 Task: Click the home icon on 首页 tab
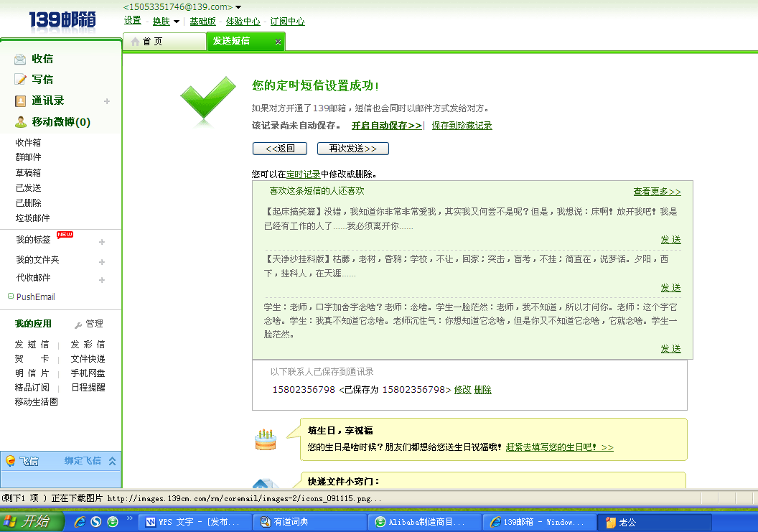pyautogui.click(x=136, y=42)
